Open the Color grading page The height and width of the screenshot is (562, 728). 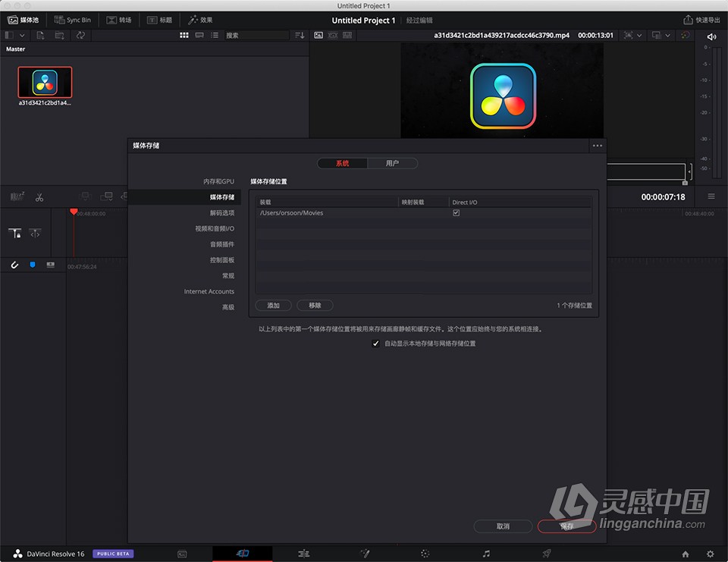425,554
